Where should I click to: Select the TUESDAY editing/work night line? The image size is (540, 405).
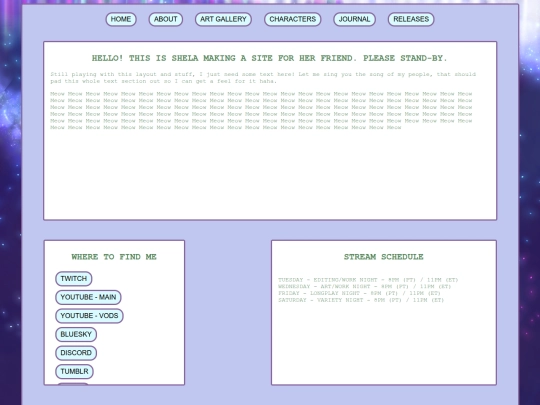pyautogui.click(x=368, y=280)
